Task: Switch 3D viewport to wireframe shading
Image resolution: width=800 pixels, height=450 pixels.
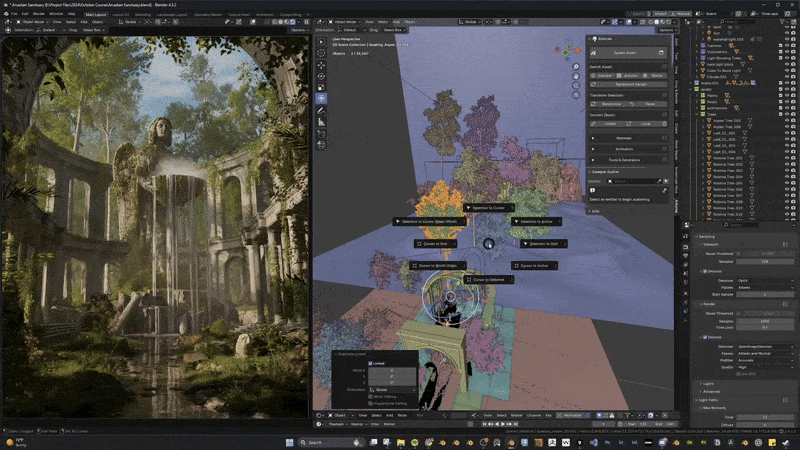Action: (649, 22)
